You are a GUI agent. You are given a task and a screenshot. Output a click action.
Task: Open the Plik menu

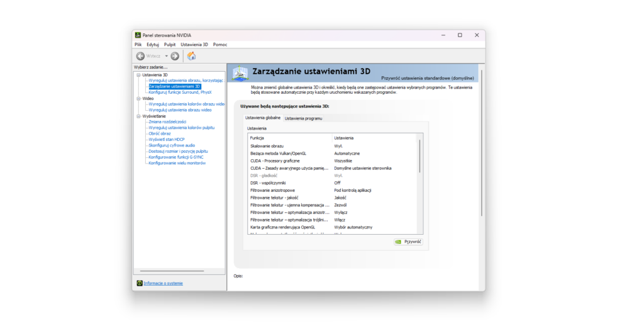(x=138, y=45)
